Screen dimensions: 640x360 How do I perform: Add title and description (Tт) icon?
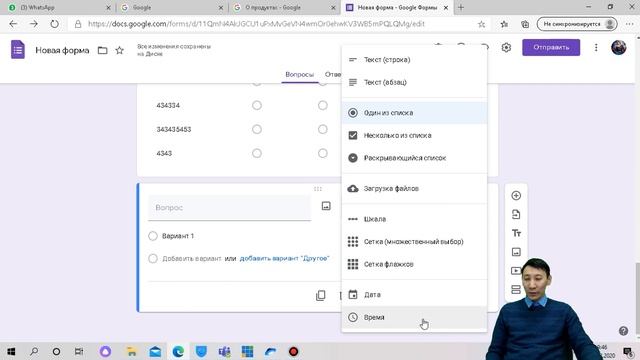tap(516, 233)
